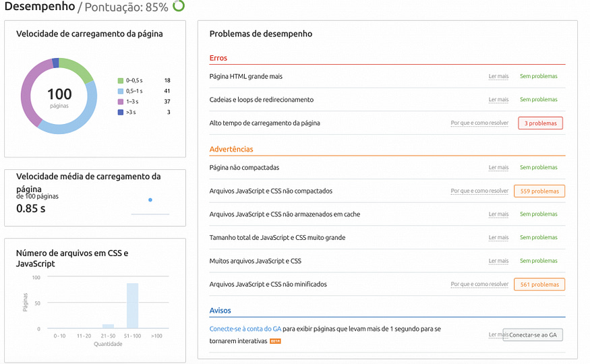Click the '100 páginas' donut center
590x364 pixels.
(x=59, y=97)
